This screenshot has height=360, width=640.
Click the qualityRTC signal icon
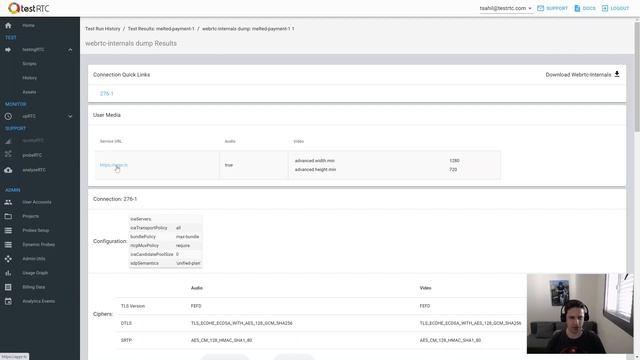pos(8,141)
